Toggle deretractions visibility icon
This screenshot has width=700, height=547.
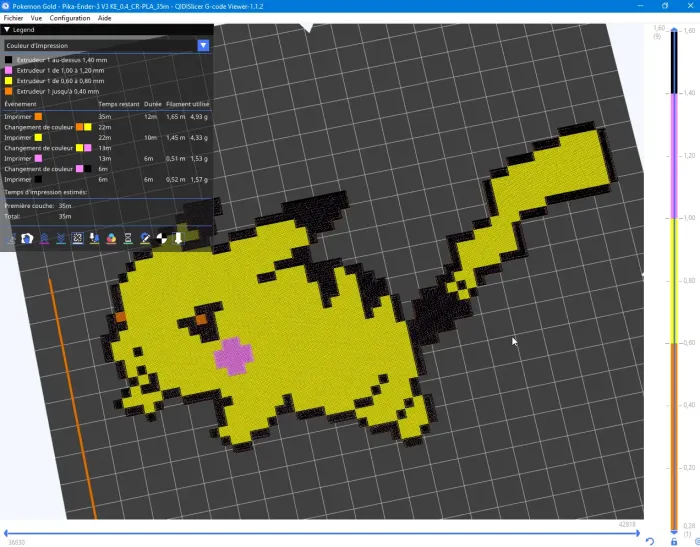pyautogui.click(x=61, y=239)
